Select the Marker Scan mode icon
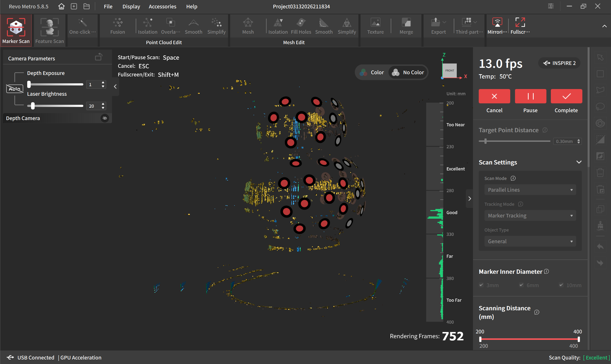Viewport: 611px width, 364px height. point(16,27)
